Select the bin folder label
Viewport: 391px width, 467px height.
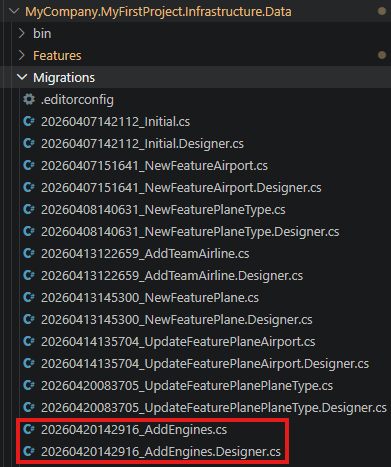[42, 34]
